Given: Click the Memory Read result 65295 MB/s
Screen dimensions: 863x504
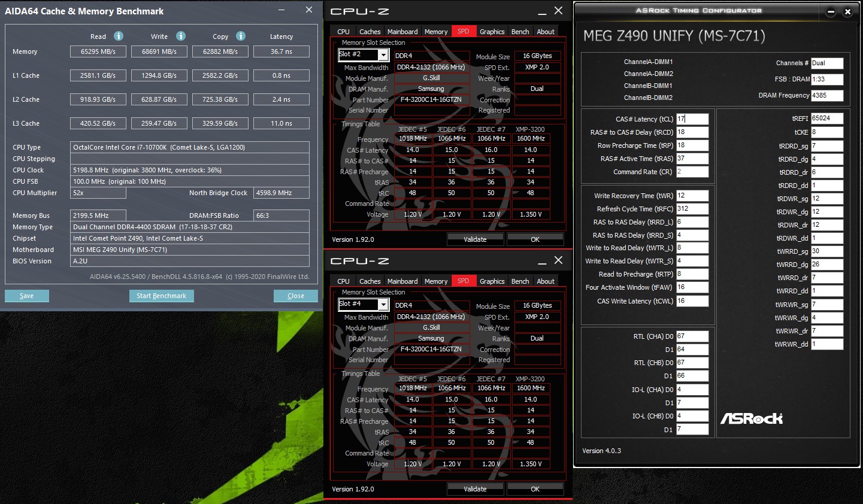Looking at the screenshot, I should [98, 51].
